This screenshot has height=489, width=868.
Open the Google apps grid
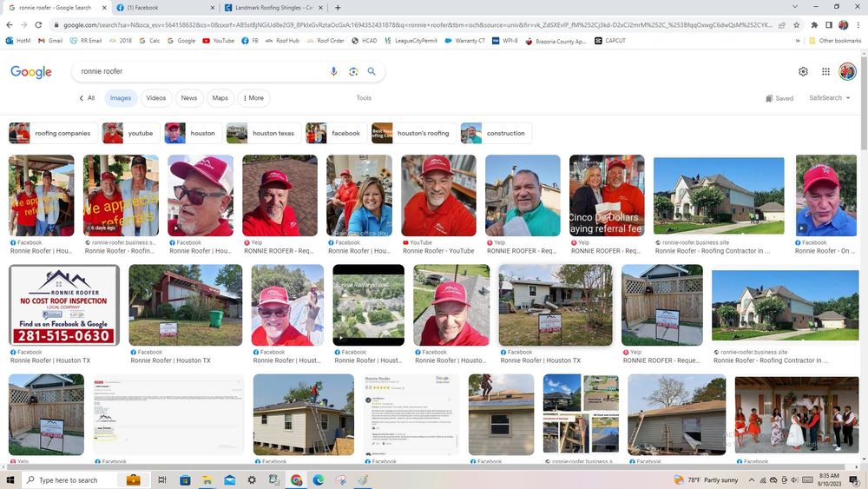click(x=825, y=71)
